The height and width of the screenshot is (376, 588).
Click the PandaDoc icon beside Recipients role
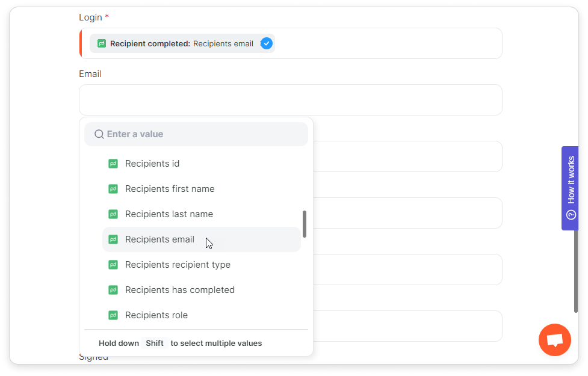(113, 315)
